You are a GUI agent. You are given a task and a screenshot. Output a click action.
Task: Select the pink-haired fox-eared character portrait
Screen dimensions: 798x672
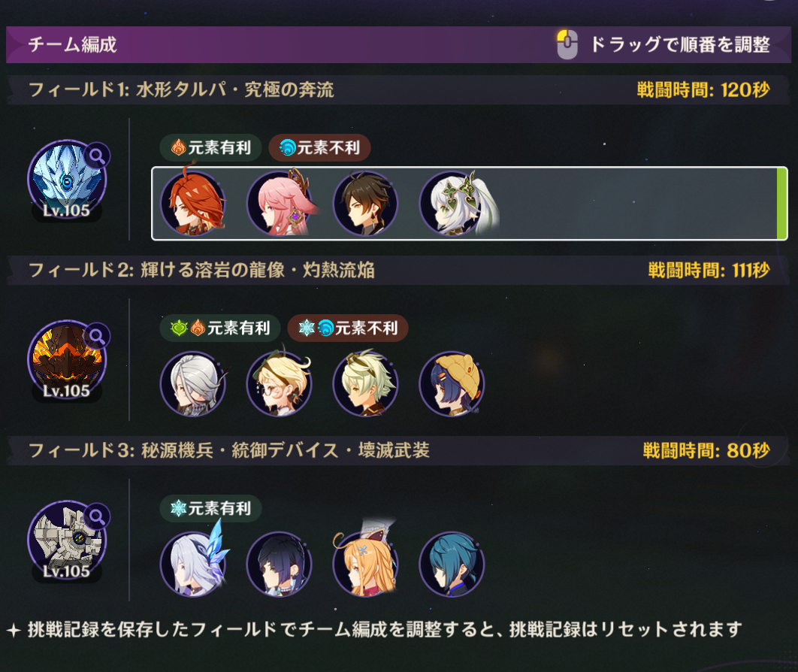(279, 203)
